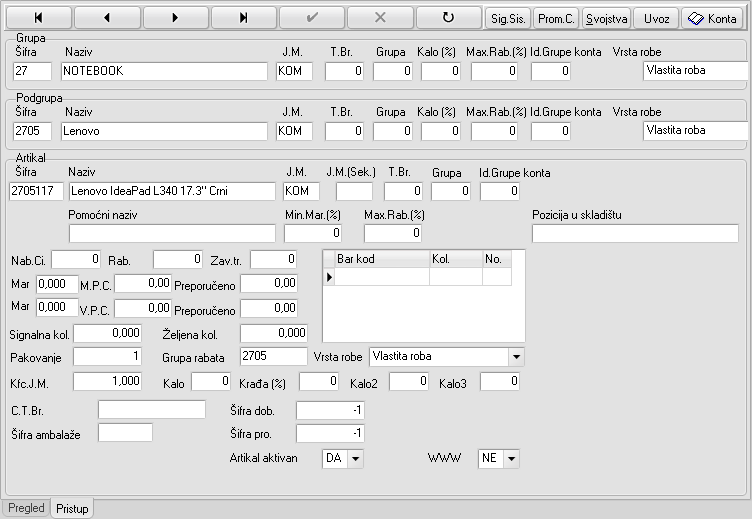
Task: Click the V.P.C. price field
Action: (142, 308)
